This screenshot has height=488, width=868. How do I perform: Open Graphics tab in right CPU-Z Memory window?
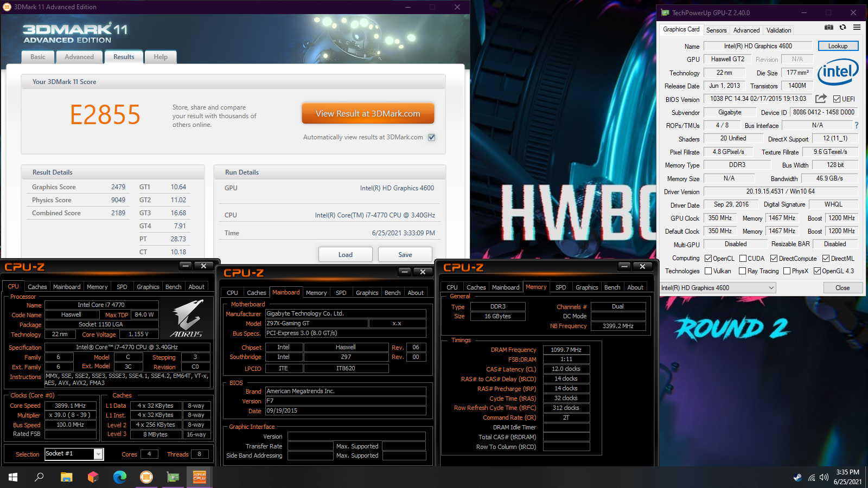pos(587,287)
